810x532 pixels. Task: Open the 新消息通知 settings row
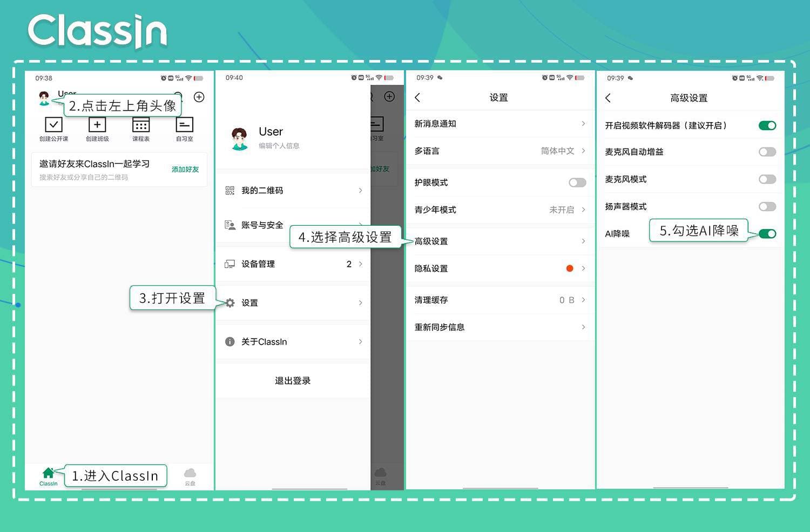coord(500,124)
